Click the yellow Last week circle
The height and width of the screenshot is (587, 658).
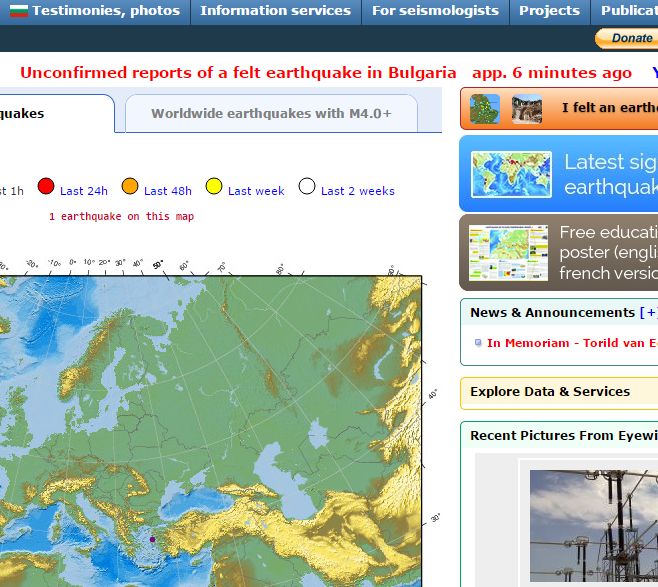pyautogui.click(x=214, y=186)
